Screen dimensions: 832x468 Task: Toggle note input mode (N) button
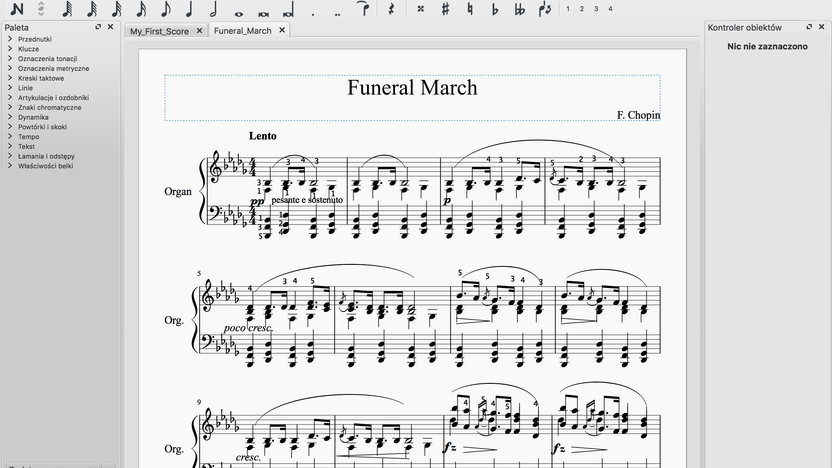tap(17, 8)
